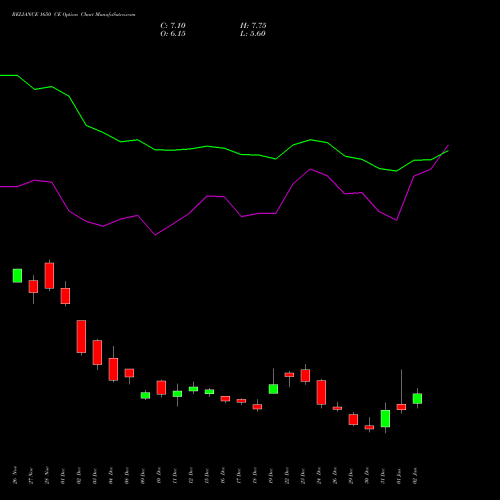Screen dimensions: 500x500
Task: Click the RELIANCE 1650 CE Options chart title
Action: [73, 14]
